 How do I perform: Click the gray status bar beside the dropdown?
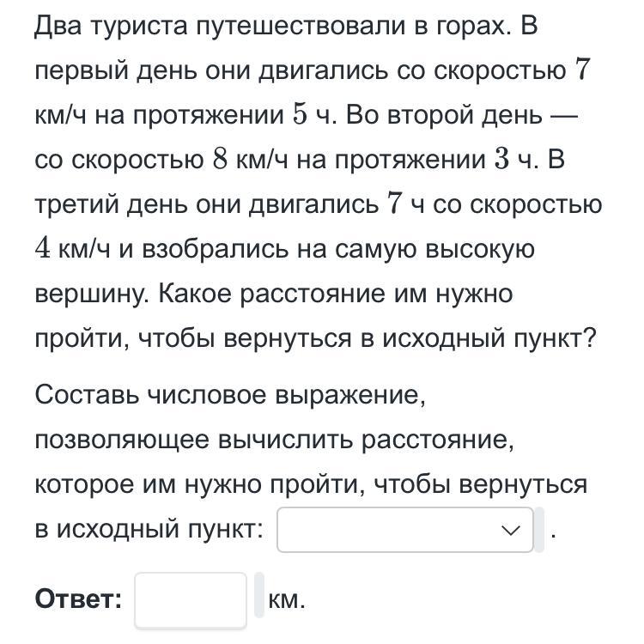point(539,530)
